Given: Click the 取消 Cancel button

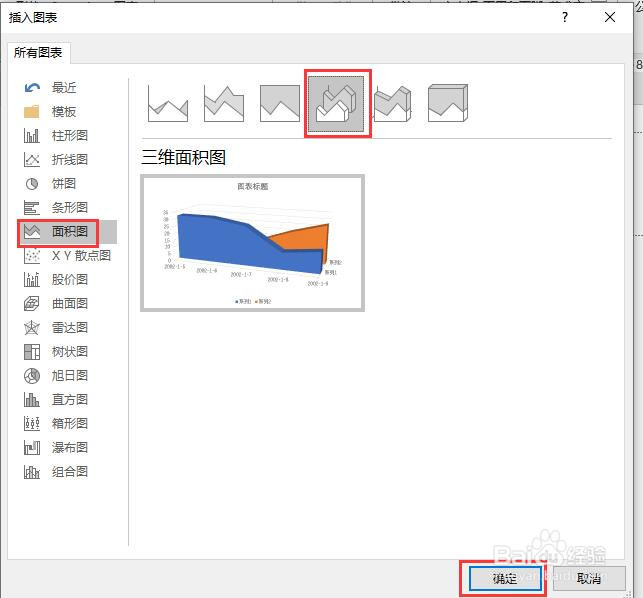Looking at the screenshot, I should tap(589, 578).
